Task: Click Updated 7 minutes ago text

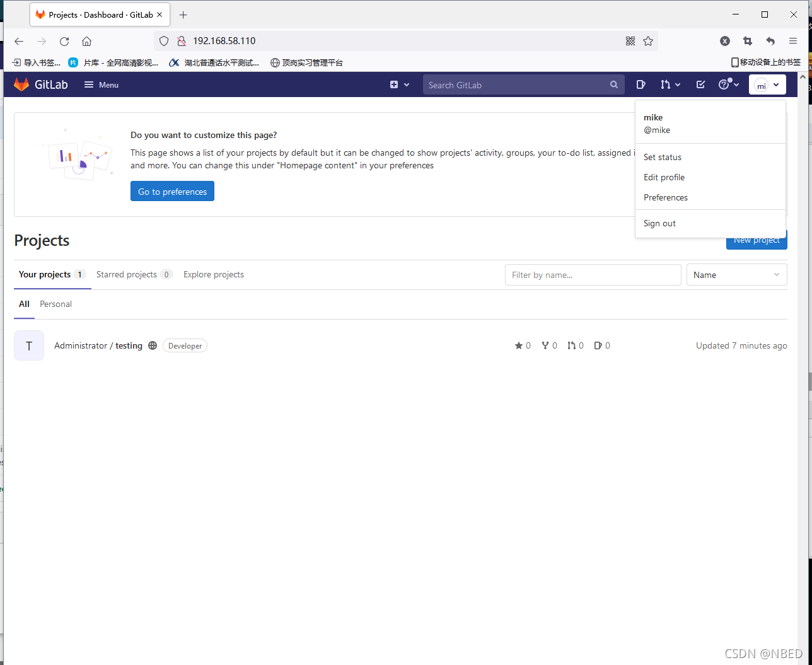Action: point(741,345)
